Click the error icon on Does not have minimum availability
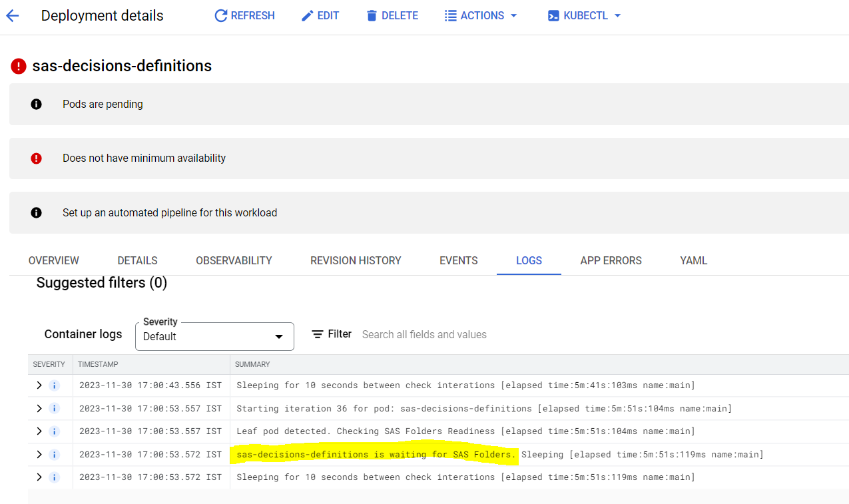 [x=37, y=158]
